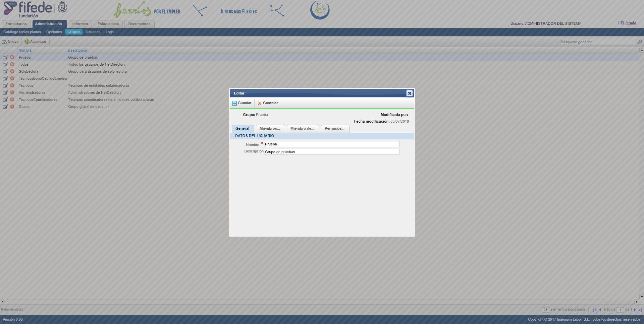Click the edit icon for the TecnicosCoordinadores row
This screenshot has width=644, height=324.
[x=5, y=100]
